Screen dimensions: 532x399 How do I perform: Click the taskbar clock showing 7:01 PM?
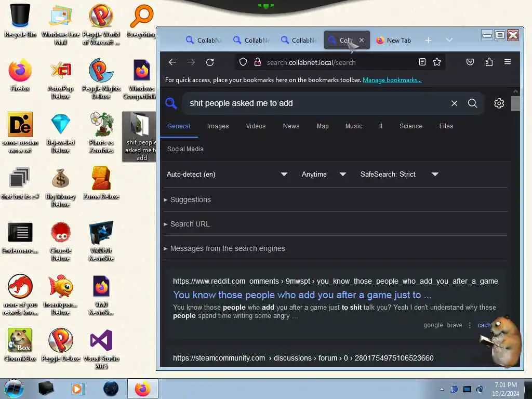click(506, 389)
